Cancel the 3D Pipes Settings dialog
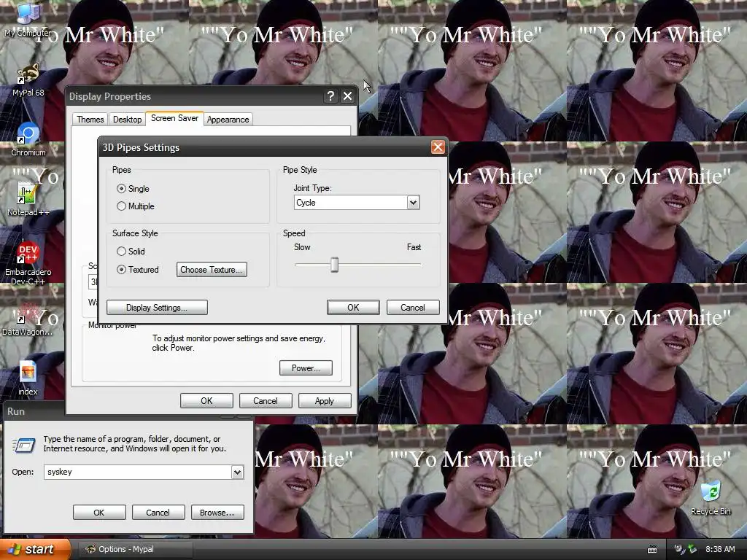 413,308
